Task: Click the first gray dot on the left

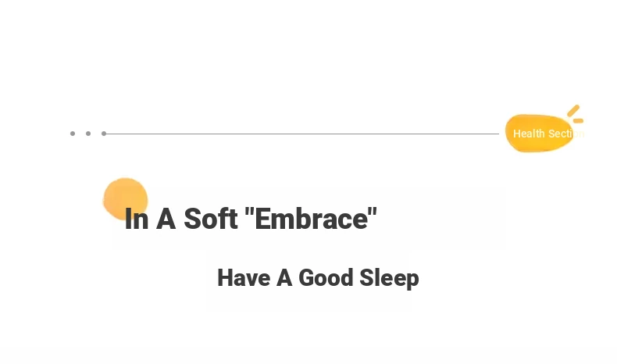Action: 73,134
